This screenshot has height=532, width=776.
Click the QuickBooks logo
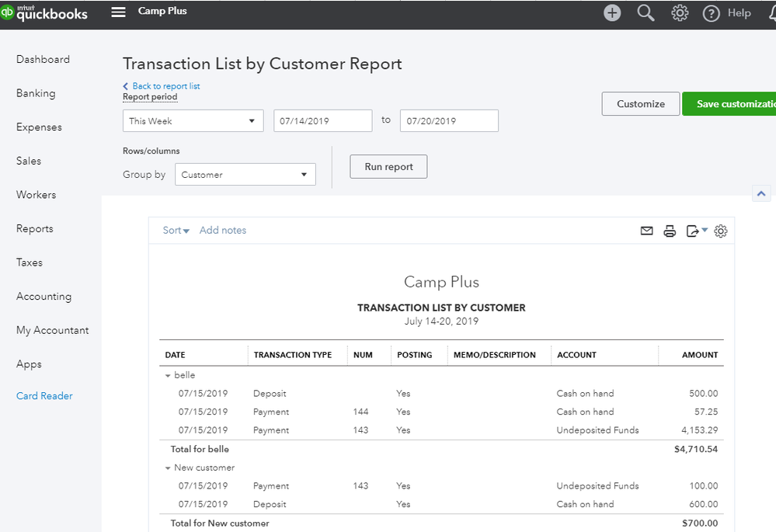coord(44,13)
